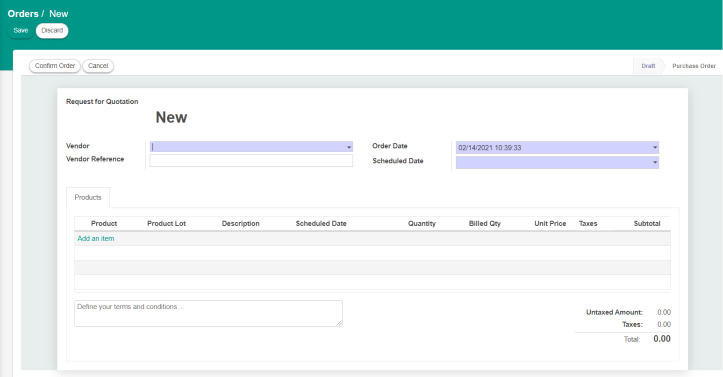Viewport: 723px width, 377px height.
Task: Click the Vendor Reference input field
Action: (251, 160)
